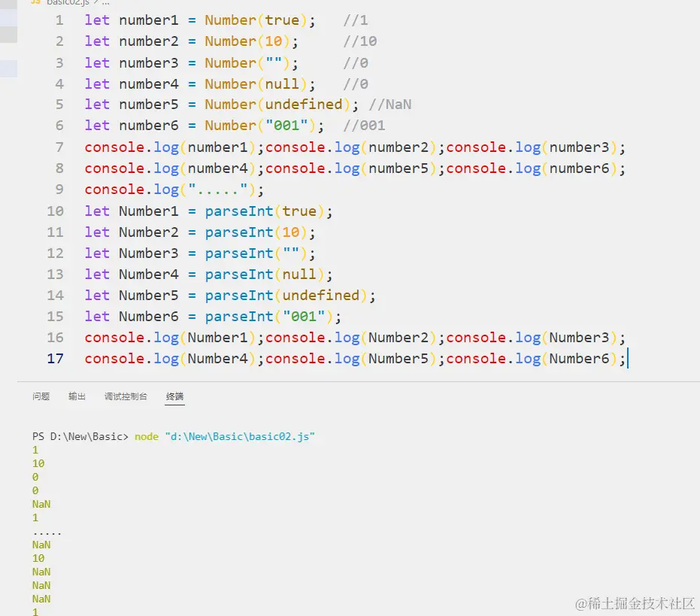
Task: Click the node command in the terminal
Action: pyautogui.click(x=147, y=436)
